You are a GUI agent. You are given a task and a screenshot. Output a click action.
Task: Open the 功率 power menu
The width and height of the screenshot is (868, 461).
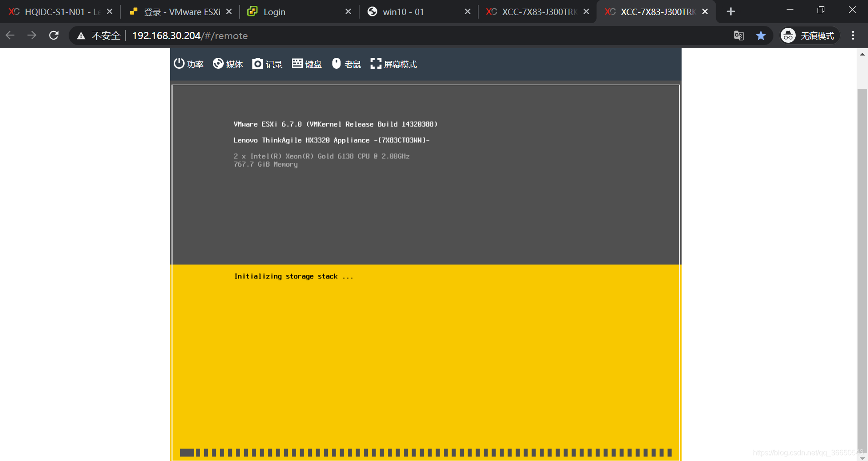(188, 64)
